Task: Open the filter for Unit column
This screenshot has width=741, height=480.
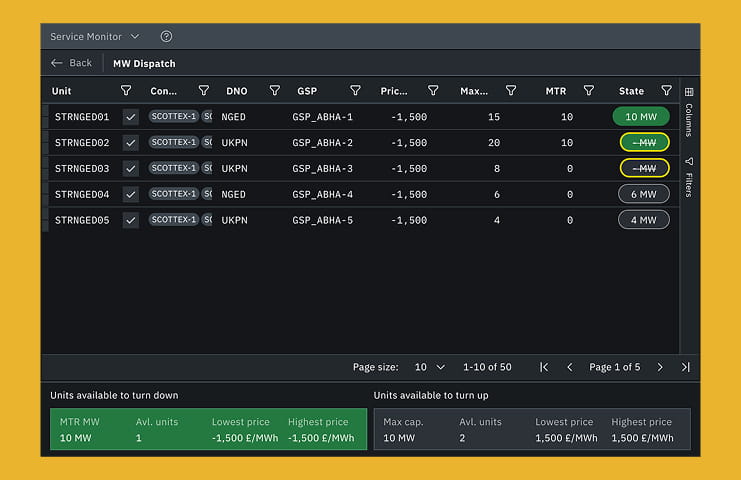Action: tap(126, 91)
